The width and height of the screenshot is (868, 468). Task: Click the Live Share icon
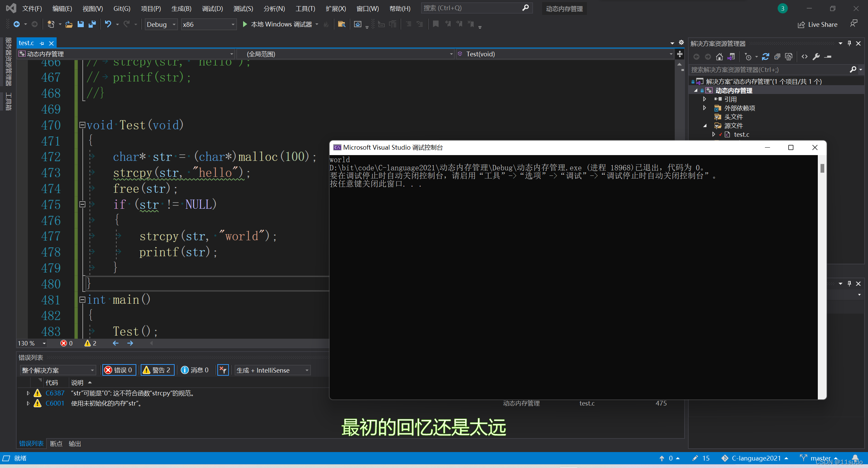pos(801,24)
